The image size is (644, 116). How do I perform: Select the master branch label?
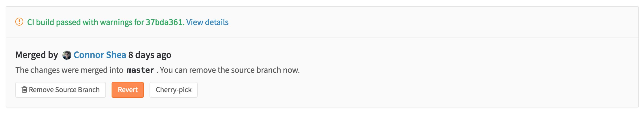(140, 70)
